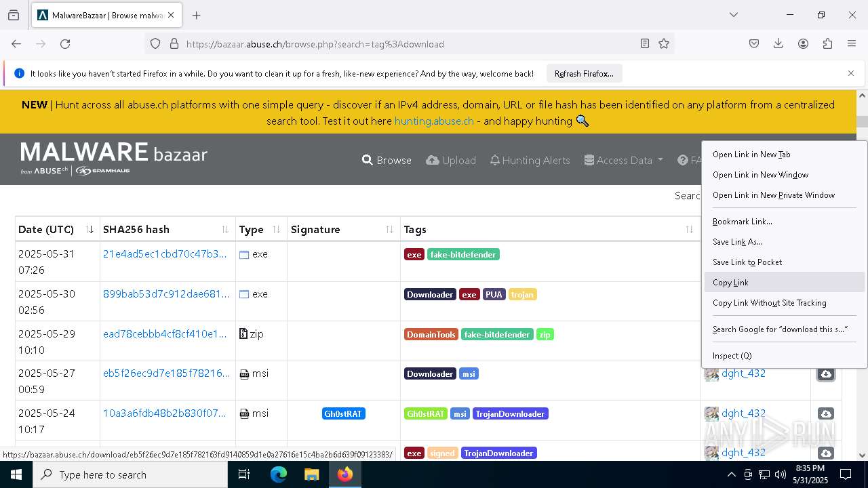
Task: Open dght_432 reporter in 2025-05-27 row
Action: [x=743, y=373]
